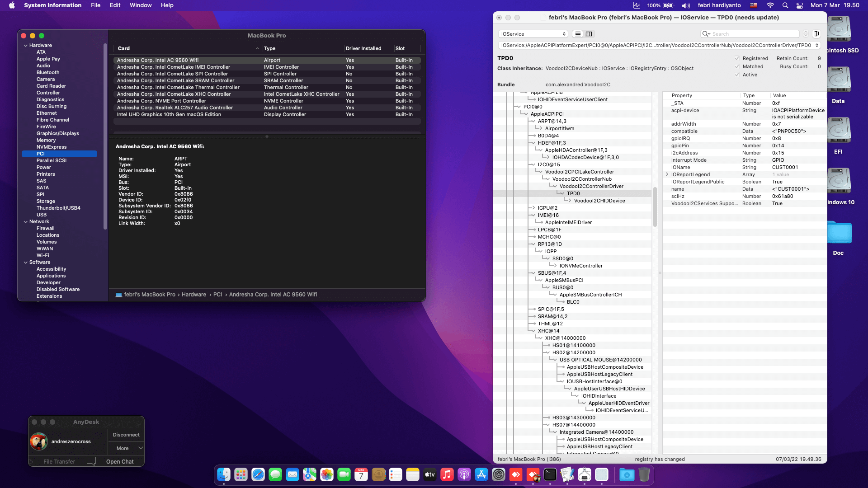
Task: Open Music app in the Dock
Action: click(x=447, y=474)
